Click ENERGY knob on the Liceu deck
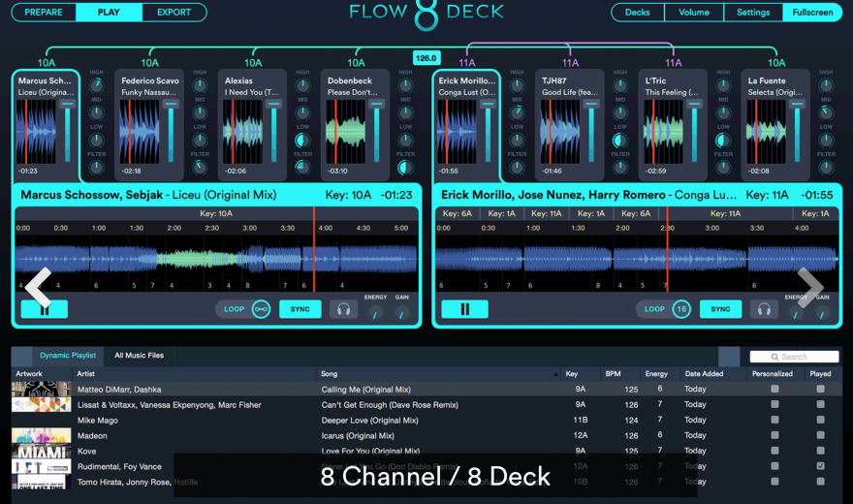The image size is (853, 504). (375, 313)
